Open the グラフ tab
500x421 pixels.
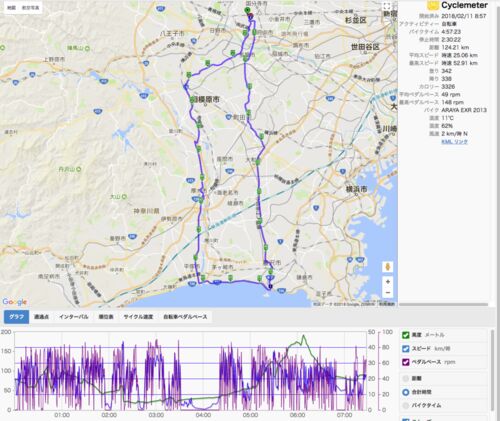coord(16,317)
